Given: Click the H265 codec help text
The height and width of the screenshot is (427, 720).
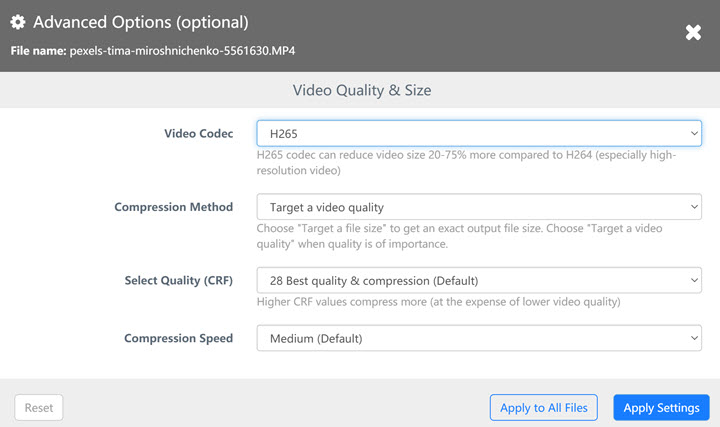Looking at the screenshot, I should [467, 162].
